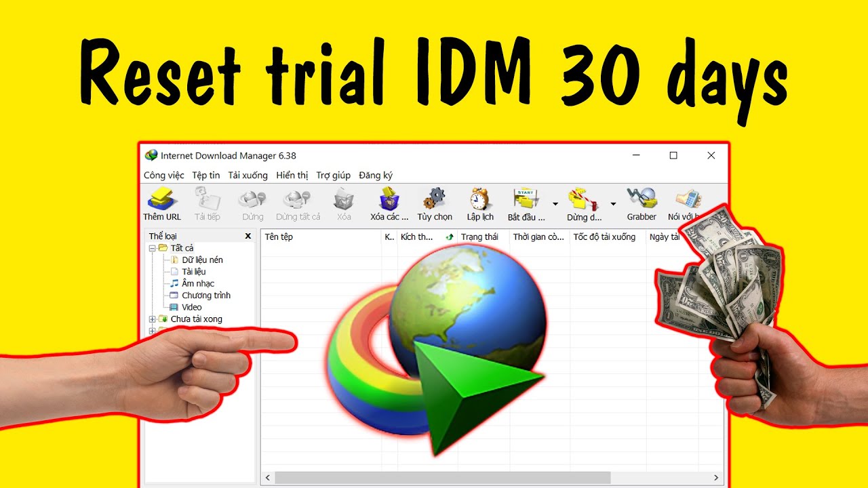Click the Thêm URL toolbar icon
The width and height of the screenshot is (868, 488).
(162, 200)
